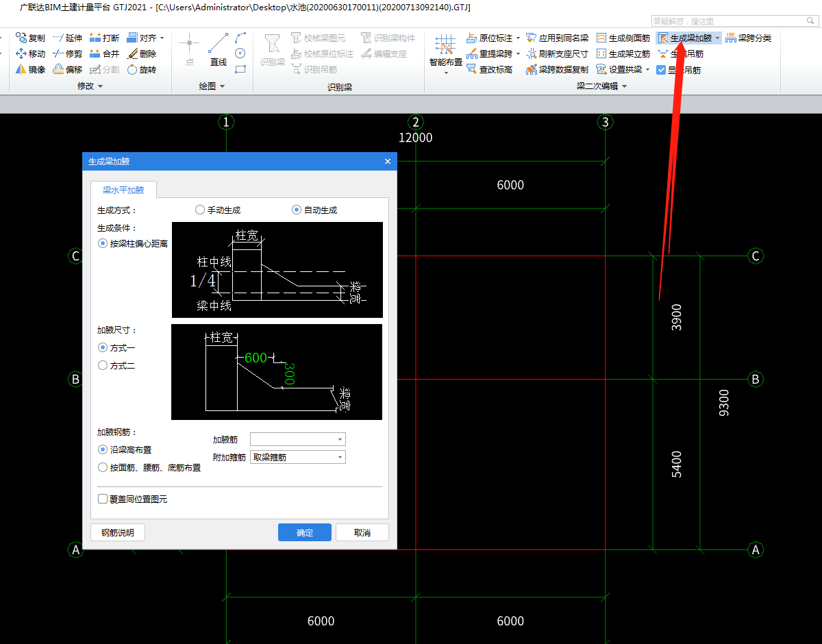Choose 方式二 for haunch size
Image resolution: width=822 pixels, height=644 pixels.
pyautogui.click(x=103, y=366)
